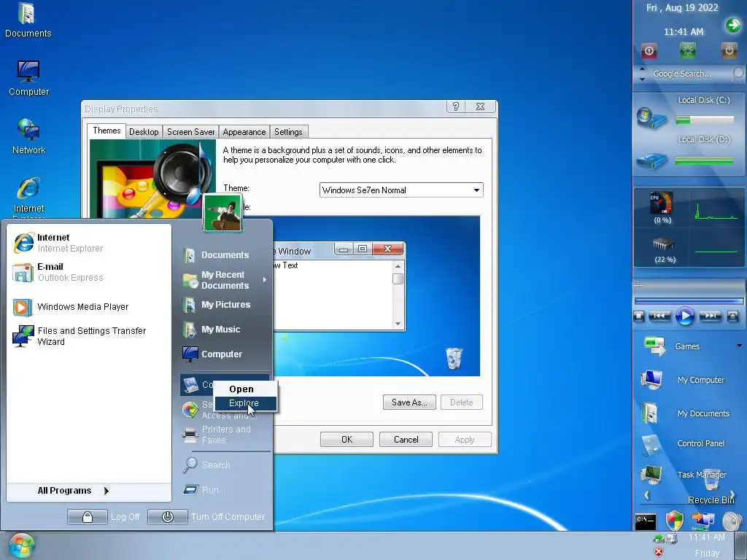Click the preview window scrollbar down arrow
747x560 pixels.
click(398, 324)
